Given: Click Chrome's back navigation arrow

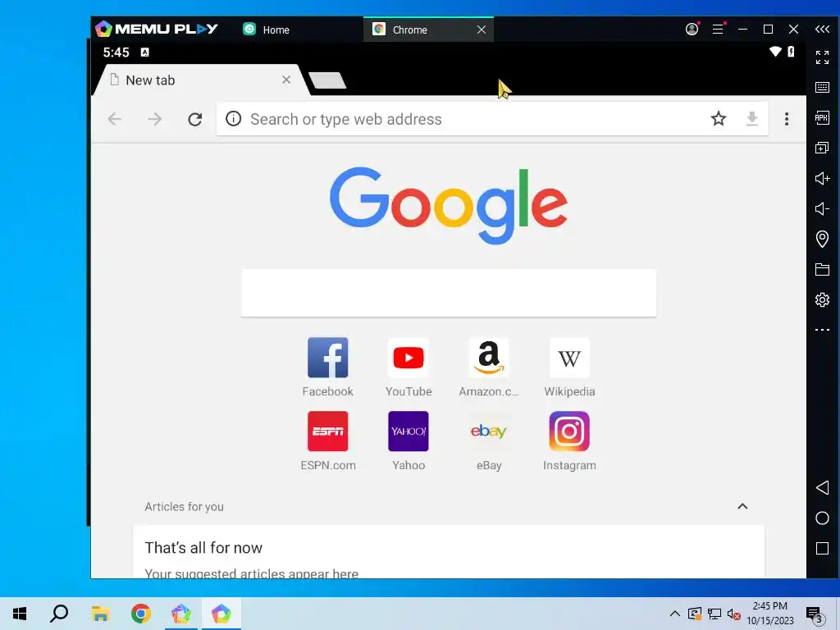Looking at the screenshot, I should [115, 119].
